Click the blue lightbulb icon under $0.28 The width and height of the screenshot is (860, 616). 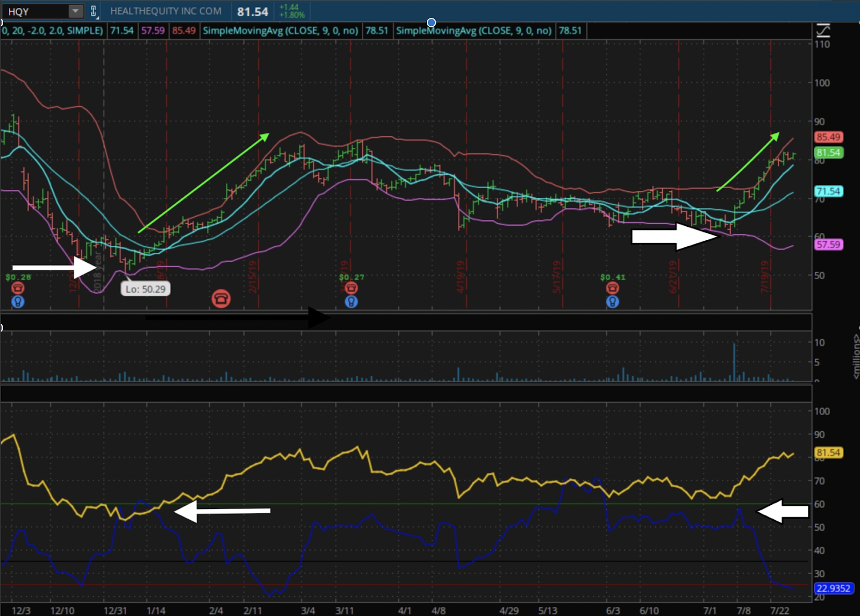(18, 302)
